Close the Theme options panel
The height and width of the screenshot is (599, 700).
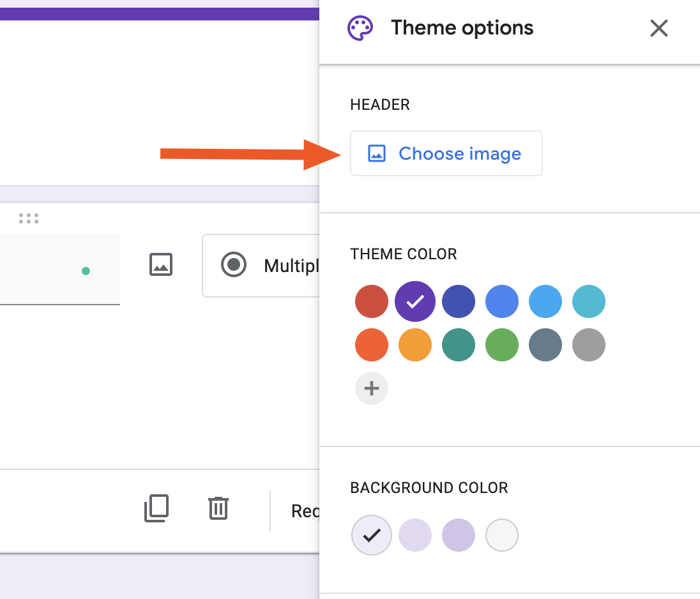click(658, 28)
